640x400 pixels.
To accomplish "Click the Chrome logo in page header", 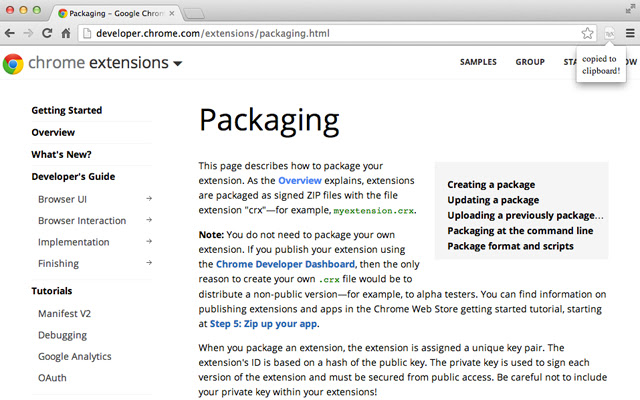I will (13, 64).
